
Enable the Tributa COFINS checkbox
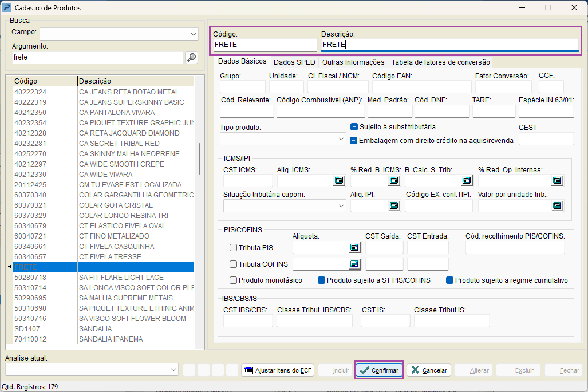[234, 264]
